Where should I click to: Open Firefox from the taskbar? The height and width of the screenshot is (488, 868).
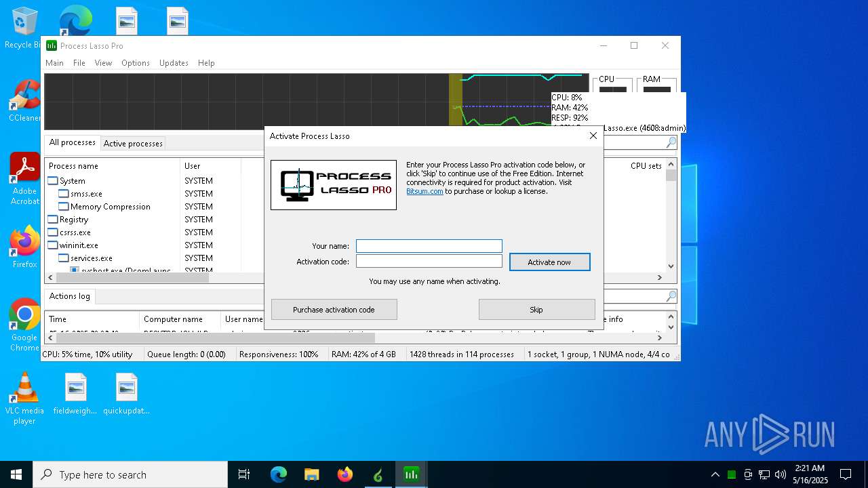[x=345, y=474]
